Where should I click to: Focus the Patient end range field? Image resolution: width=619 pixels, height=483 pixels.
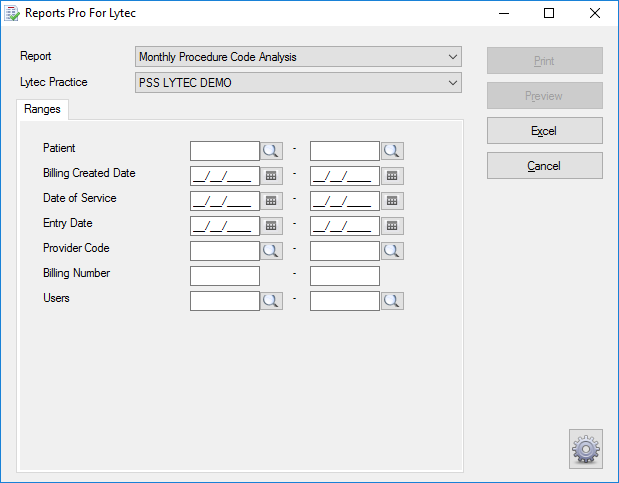(345, 151)
